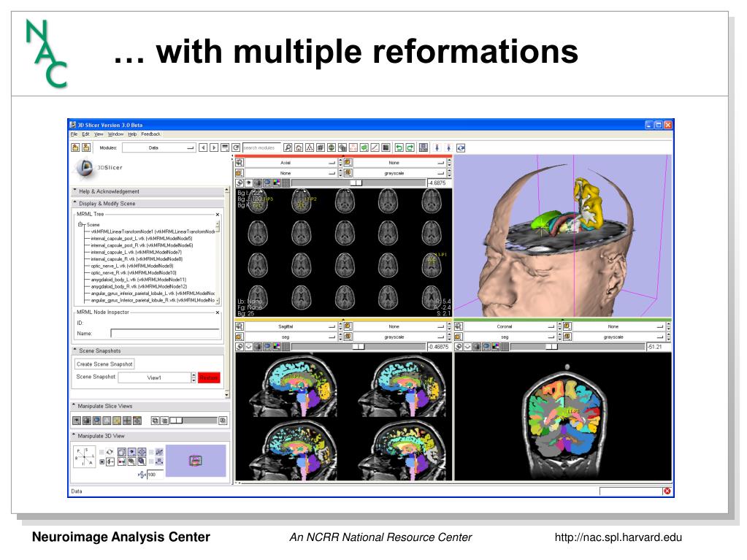
Task: Toggle label outline icon in Sagittal controller
Action: [x=258, y=347]
